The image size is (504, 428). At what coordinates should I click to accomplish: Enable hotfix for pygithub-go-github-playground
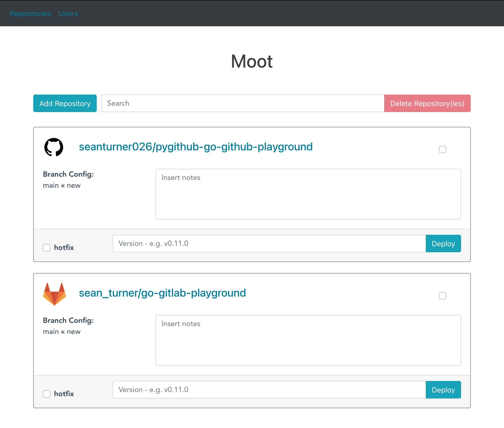pyautogui.click(x=47, y=247)
